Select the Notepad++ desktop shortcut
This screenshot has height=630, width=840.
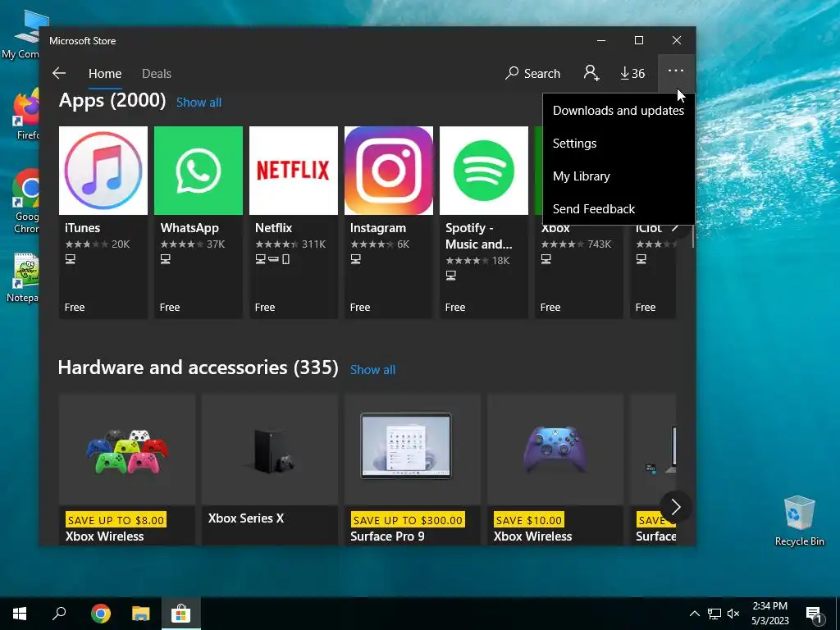click(24, 278)
